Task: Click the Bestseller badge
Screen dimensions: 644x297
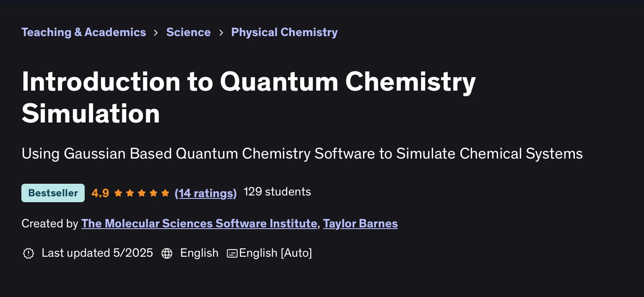Action: coord(53,193)
